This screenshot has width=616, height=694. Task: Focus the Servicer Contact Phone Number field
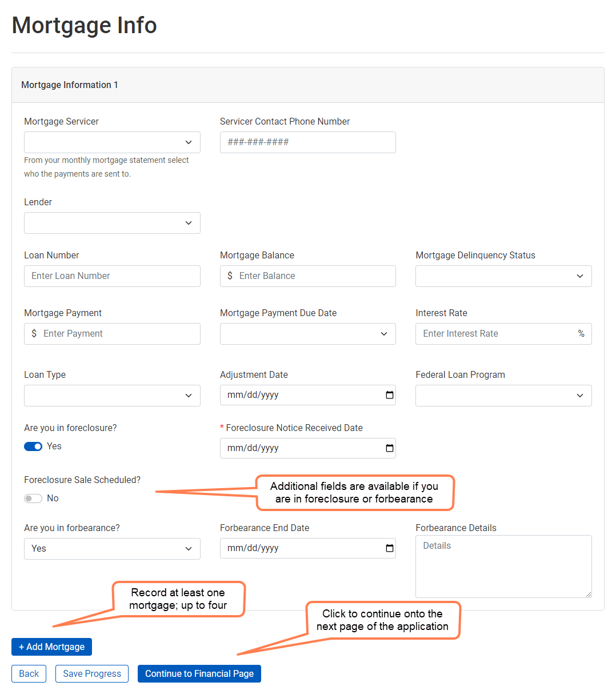307,142
